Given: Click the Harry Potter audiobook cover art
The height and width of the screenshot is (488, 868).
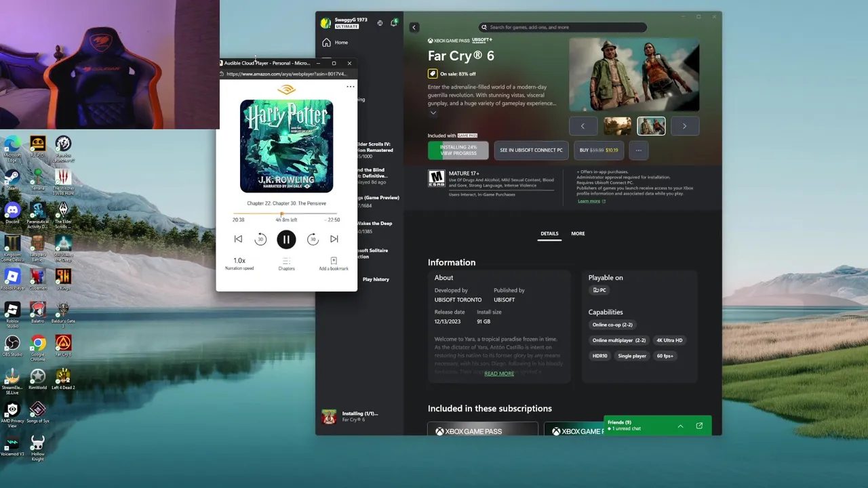Looking at the screenshot, I should click(x=286, y=146).
